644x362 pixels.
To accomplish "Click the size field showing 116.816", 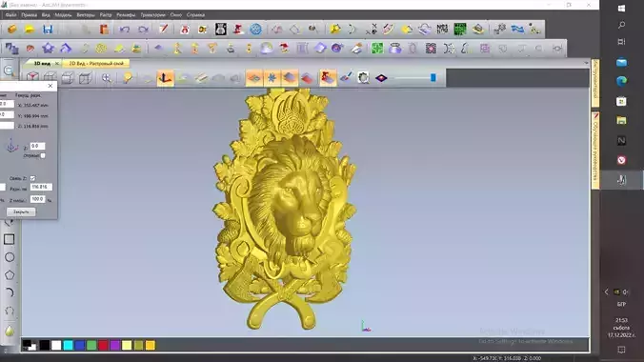I will pos(41,187).
